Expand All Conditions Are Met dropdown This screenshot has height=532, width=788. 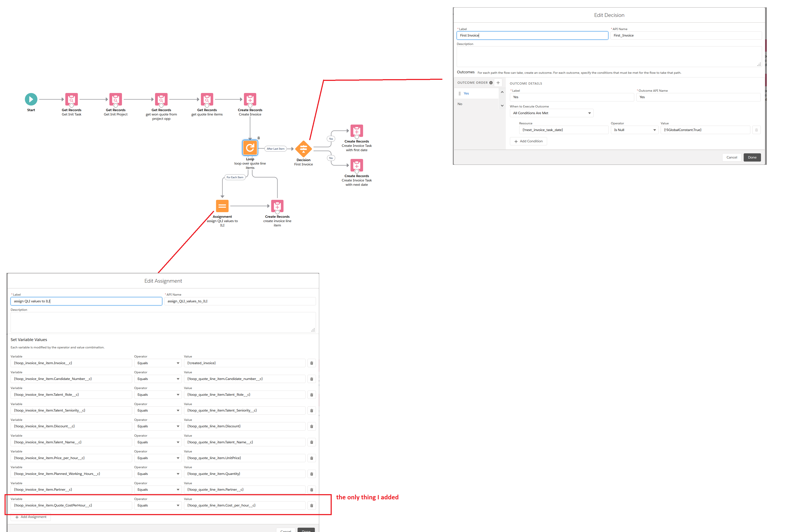point(551,113)
